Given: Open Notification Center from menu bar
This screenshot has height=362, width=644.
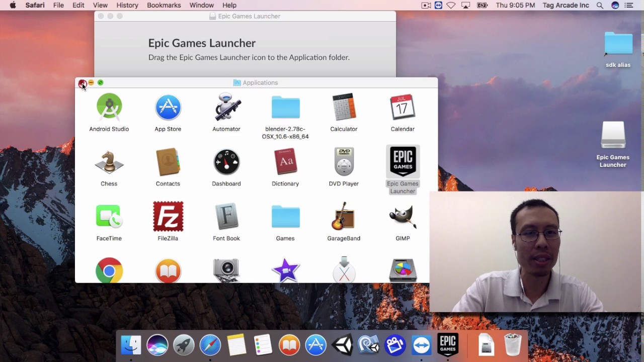Looking at the screenshot, I should 629,5.
